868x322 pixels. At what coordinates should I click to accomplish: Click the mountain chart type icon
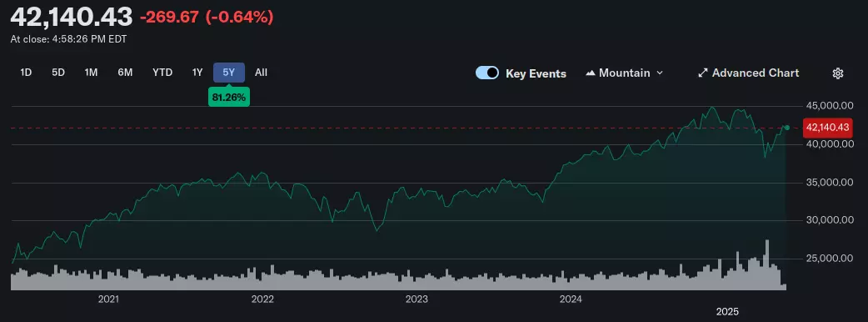(591, 73)
